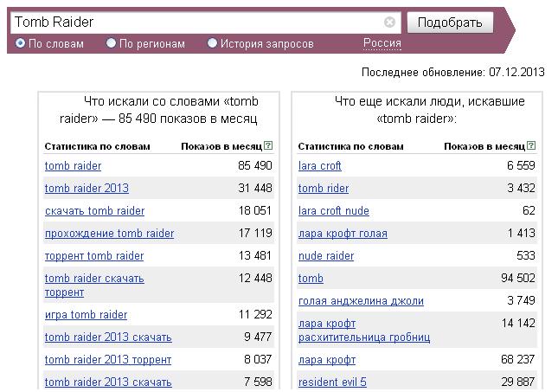Click the 29 887 impressions value
The image size is (558, 392).
click(518, 382)
